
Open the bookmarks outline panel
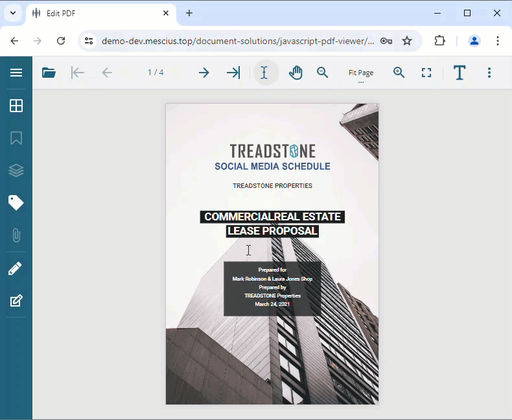click(x=16, y=138)
